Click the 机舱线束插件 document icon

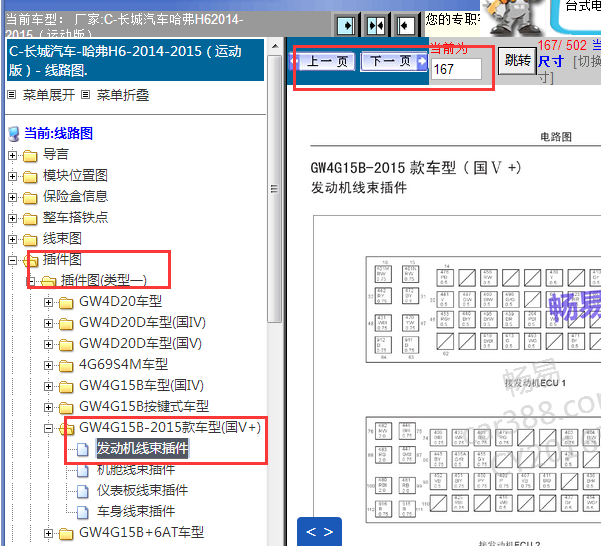click(82, 471)
